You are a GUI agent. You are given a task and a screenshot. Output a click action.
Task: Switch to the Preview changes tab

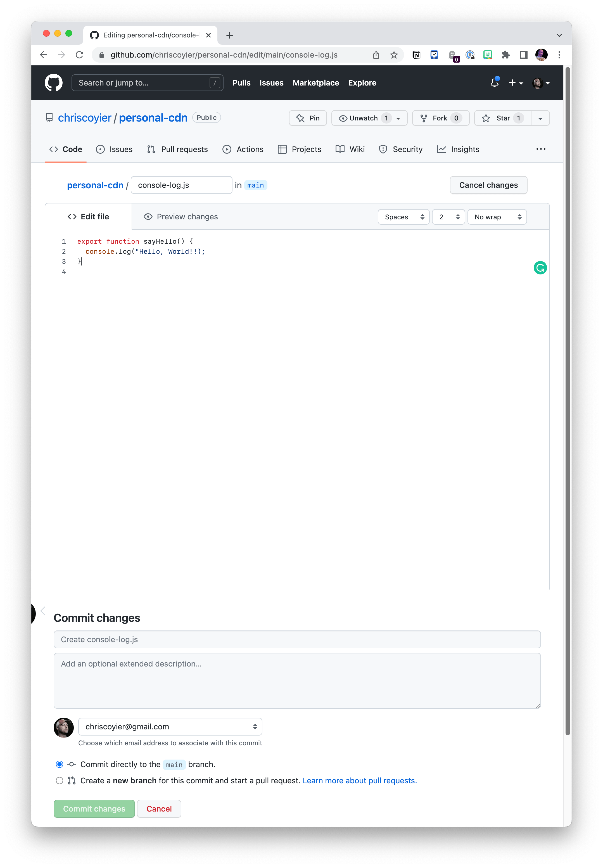tap(181, 217)
